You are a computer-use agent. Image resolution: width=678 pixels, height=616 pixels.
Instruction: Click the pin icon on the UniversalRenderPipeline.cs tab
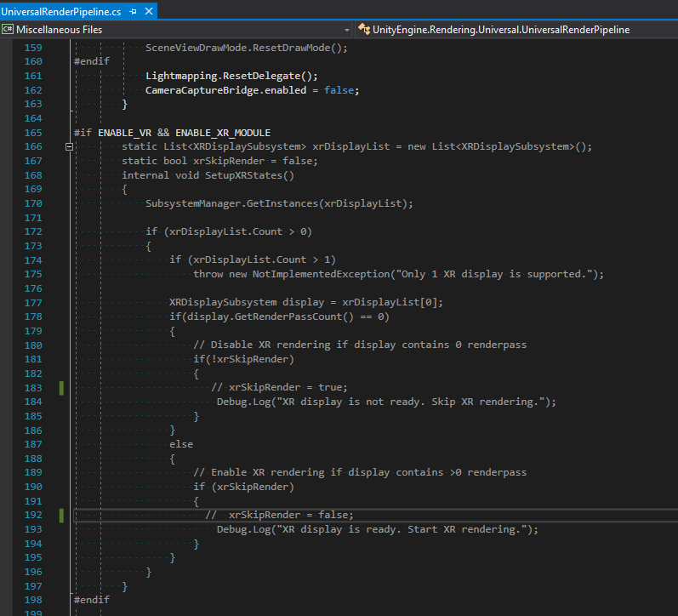tap(134, 9)
